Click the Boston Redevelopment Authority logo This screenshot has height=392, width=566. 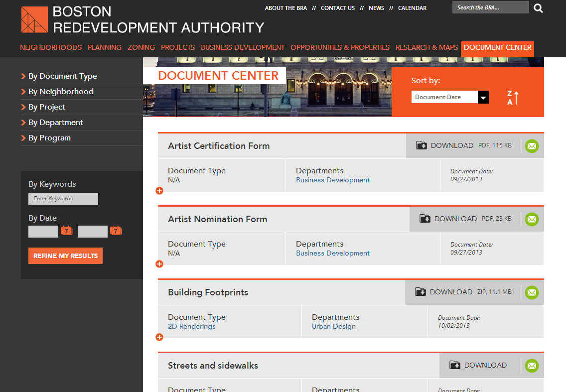click(34, 20)
